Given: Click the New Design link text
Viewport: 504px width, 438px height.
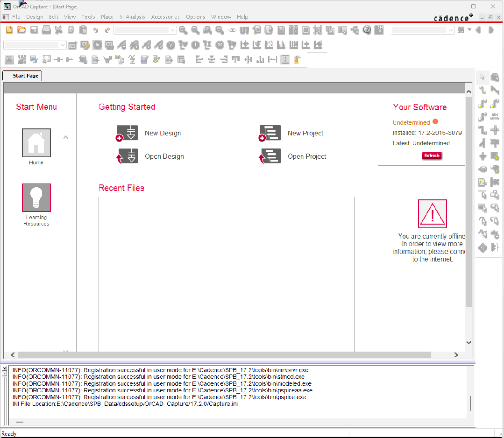Looking at the screenshot, I should pyautogui.click(x=163, y=133).
